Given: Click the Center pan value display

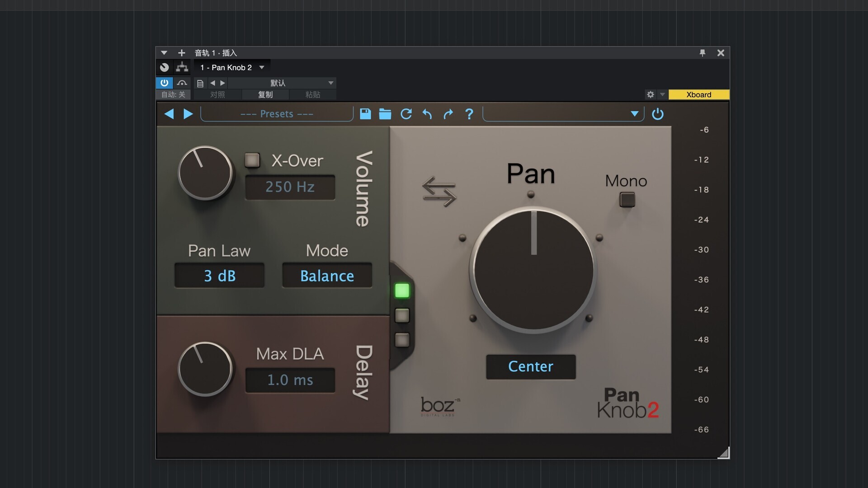Looking at the screenshot, I should (x=531, y=366).
